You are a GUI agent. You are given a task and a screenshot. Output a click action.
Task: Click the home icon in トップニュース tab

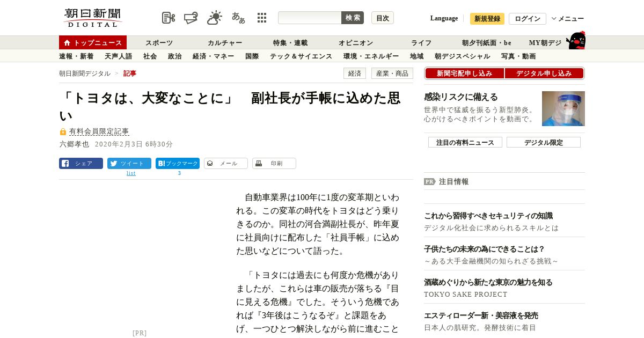[x=67, y=43]
